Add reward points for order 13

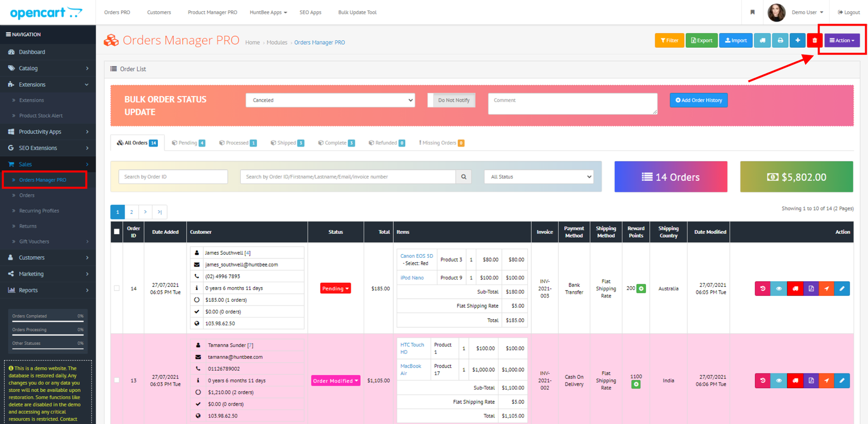pyautogui.click(x=636, y=384)
